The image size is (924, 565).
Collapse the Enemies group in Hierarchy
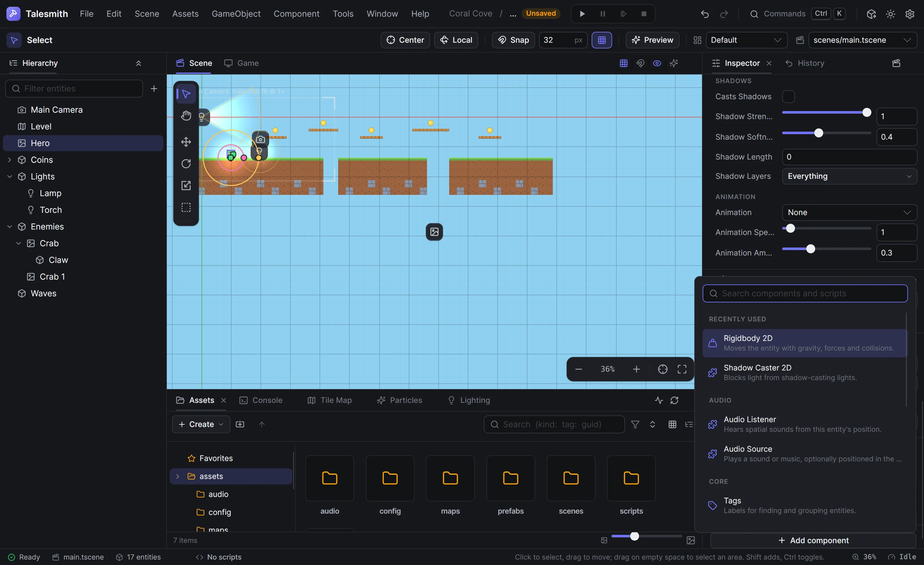[x=9, y=227]
